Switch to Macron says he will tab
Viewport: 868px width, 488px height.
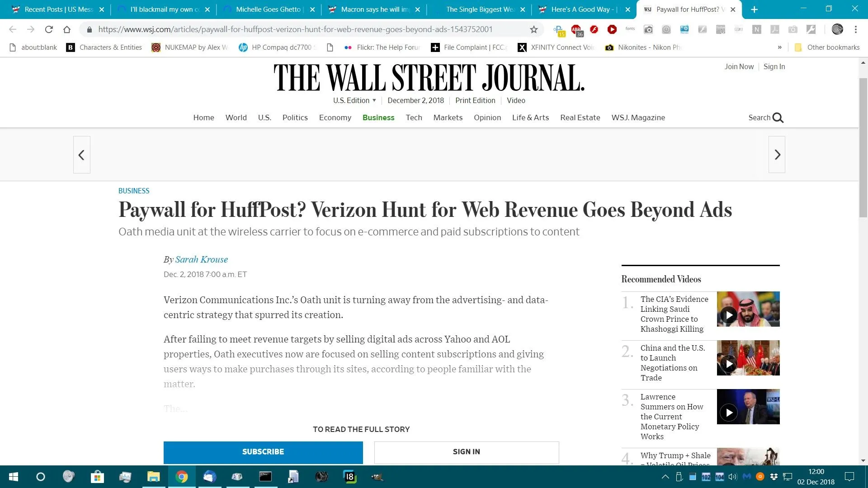(x=374, y=9)
